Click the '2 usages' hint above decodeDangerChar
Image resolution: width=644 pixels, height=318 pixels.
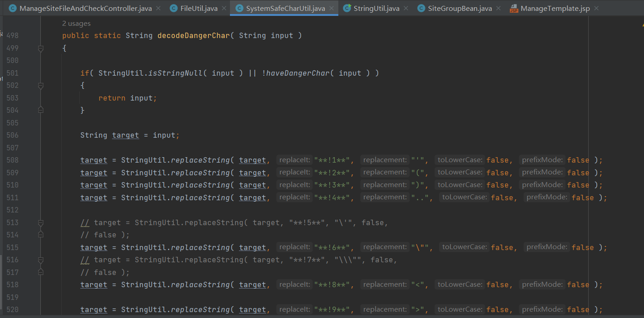(x=76, y=24)
